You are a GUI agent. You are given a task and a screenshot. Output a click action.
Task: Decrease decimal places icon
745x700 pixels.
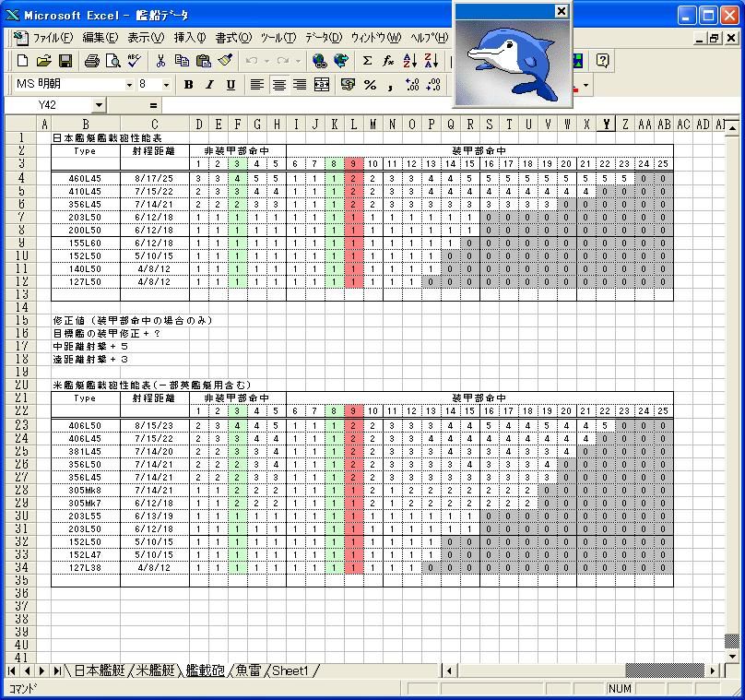point(433,85)
